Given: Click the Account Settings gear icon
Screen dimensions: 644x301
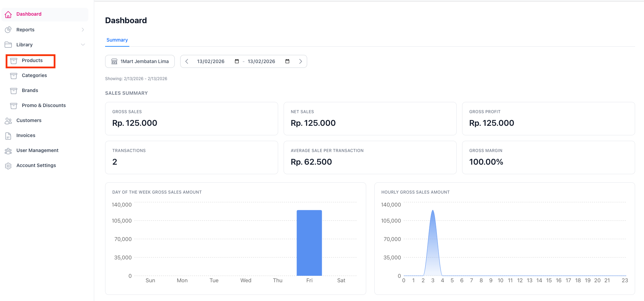Looking at the screenshot, I should 8,166.
